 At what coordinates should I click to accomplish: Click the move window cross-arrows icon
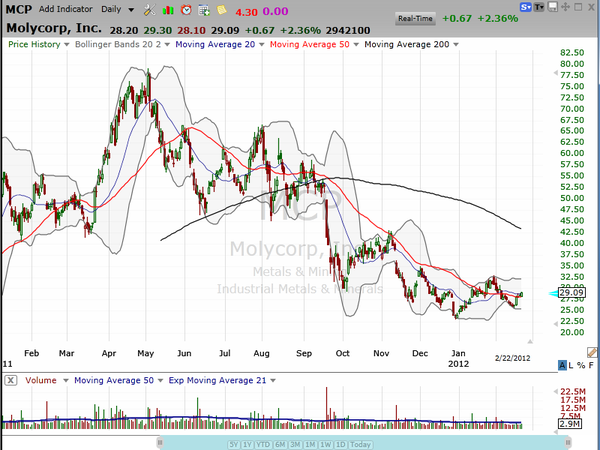(565, 7)
